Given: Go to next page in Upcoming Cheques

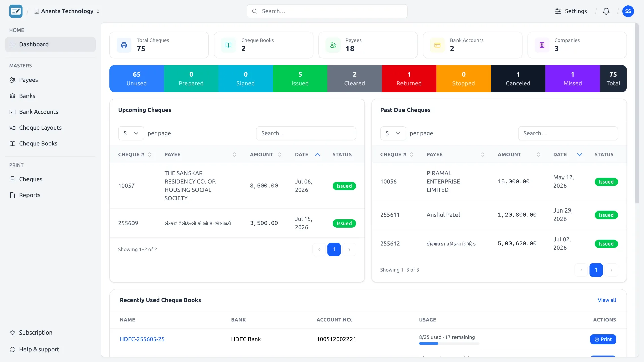Looking at the screenshot, I should pyautogui.click(x=349, y=250).
